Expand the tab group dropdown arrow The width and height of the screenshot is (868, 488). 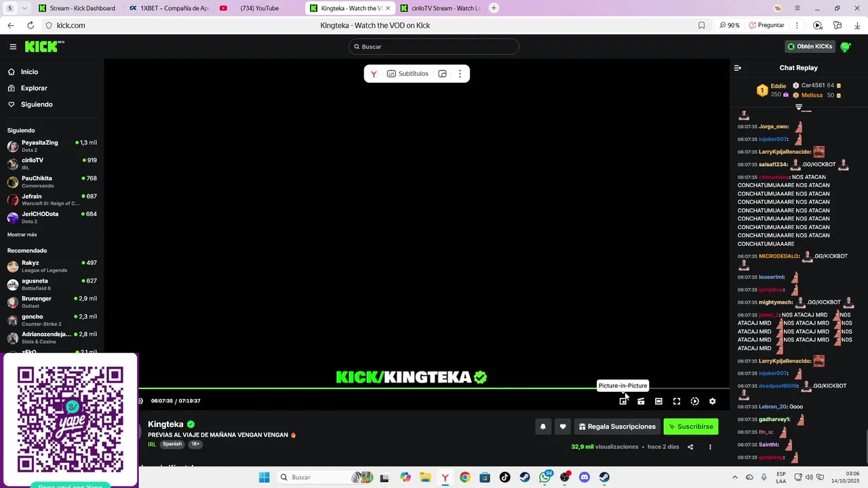point(24,8)
